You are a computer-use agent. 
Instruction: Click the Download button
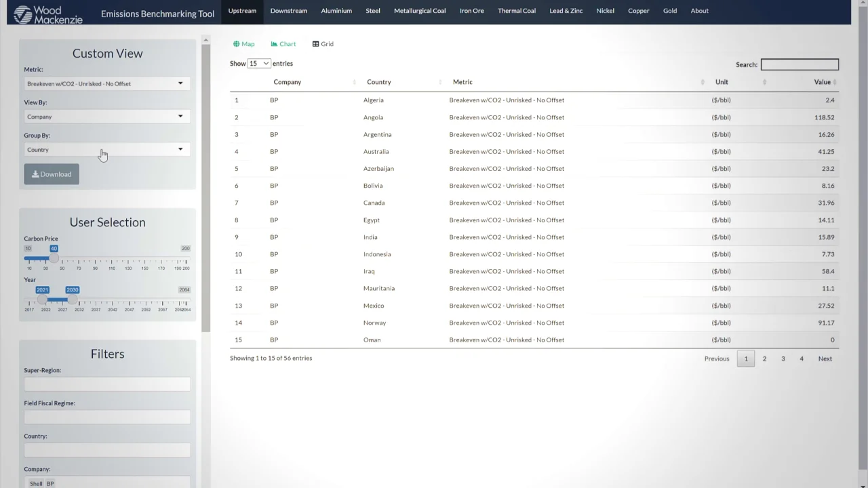click(52, 174)
